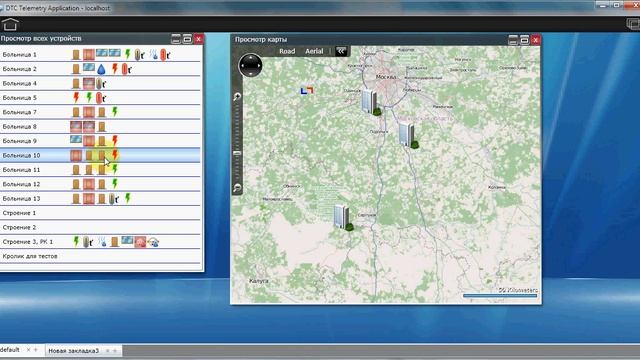
Task: Click the gray thermometer icon in Больница 4
Action: pos(101,84)
